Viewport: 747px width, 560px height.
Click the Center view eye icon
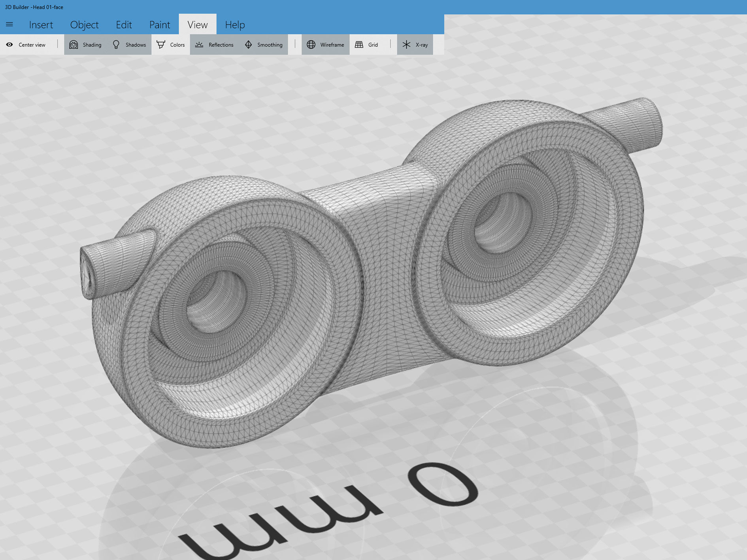click(x=9, y=45)
